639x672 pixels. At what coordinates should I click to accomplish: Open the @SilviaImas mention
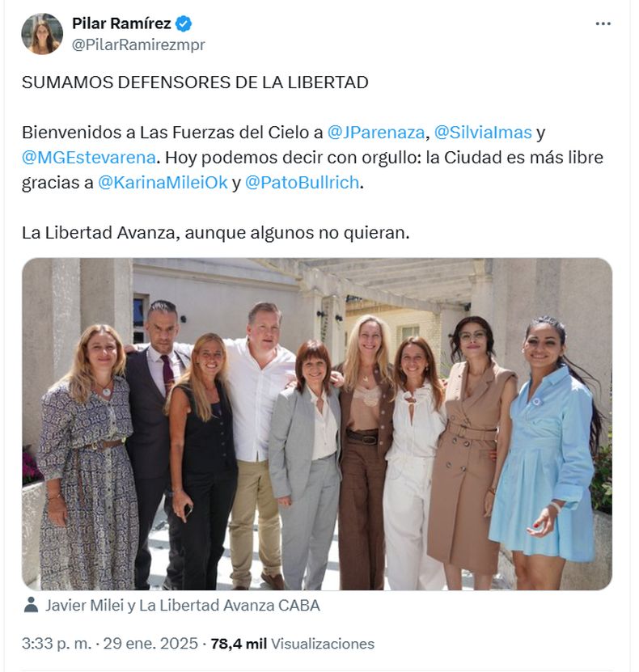[483, 133]
